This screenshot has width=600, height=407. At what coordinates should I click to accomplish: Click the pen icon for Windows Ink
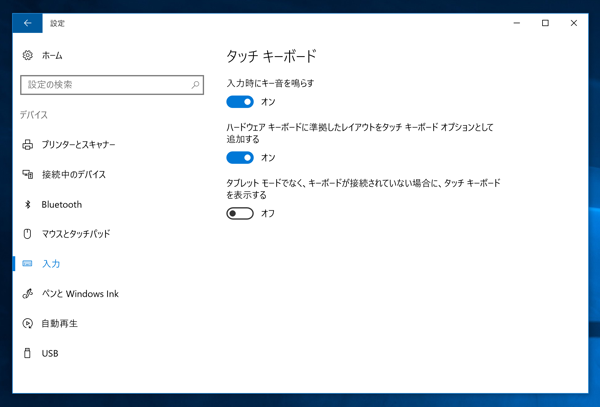[x=28, y=294]
